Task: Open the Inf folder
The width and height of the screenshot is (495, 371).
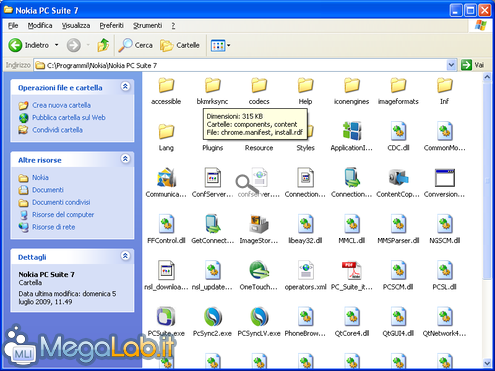Action: [x=444, y=91]
